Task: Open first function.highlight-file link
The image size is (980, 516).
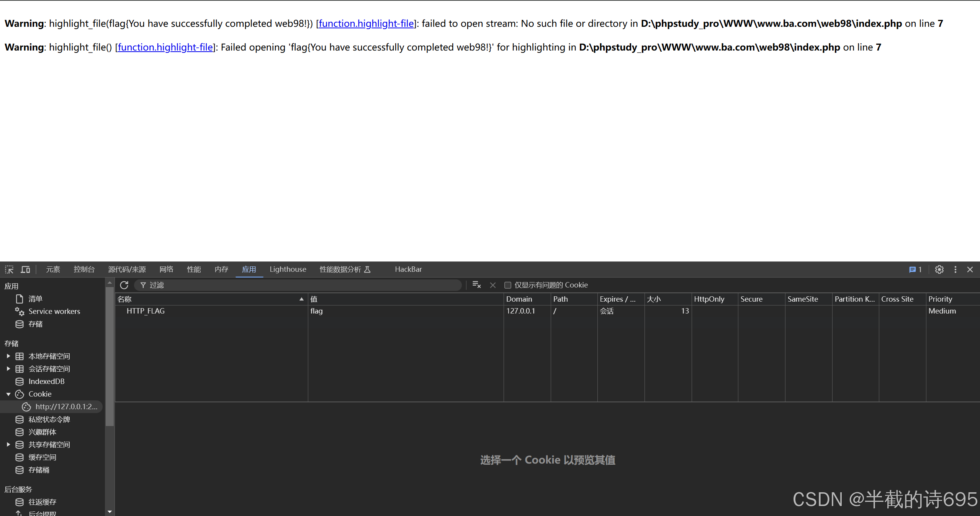Action: pos(366,24)
